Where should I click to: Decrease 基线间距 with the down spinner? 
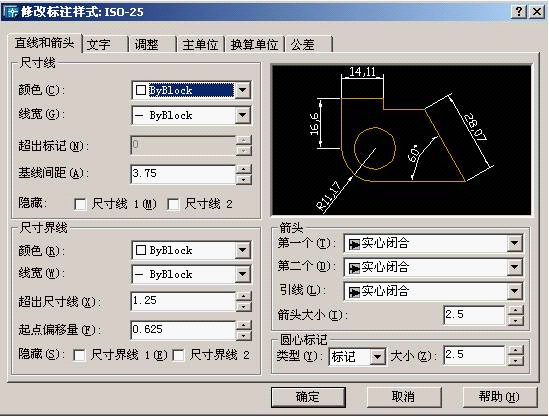[244, 179]
